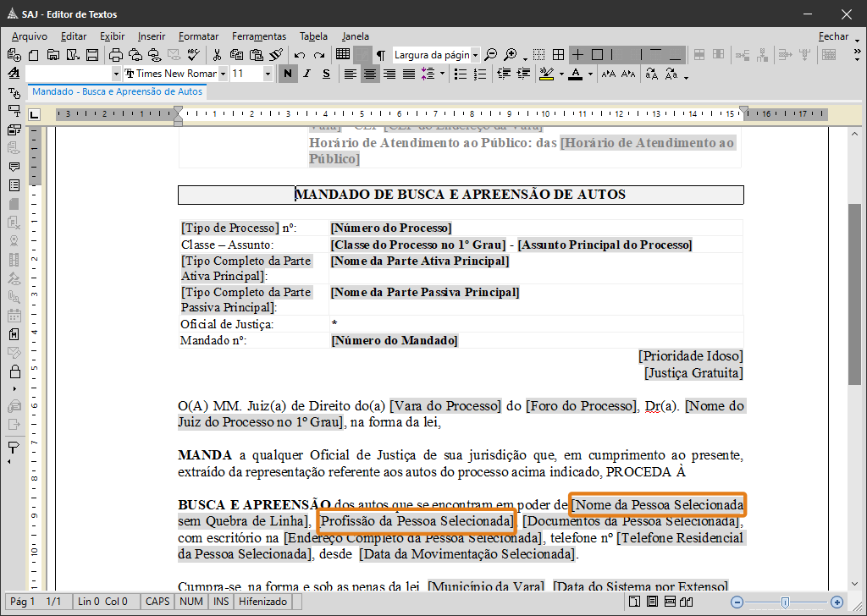
Task: Click the format painter brush icon
Action: pyautogui.click(x=276, y=55)
